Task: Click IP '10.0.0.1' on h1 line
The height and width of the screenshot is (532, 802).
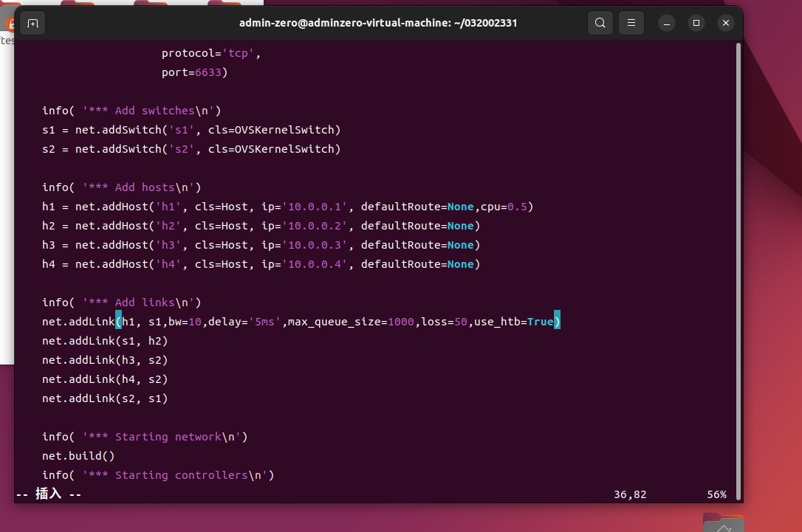Action: [x=315, y=207]
